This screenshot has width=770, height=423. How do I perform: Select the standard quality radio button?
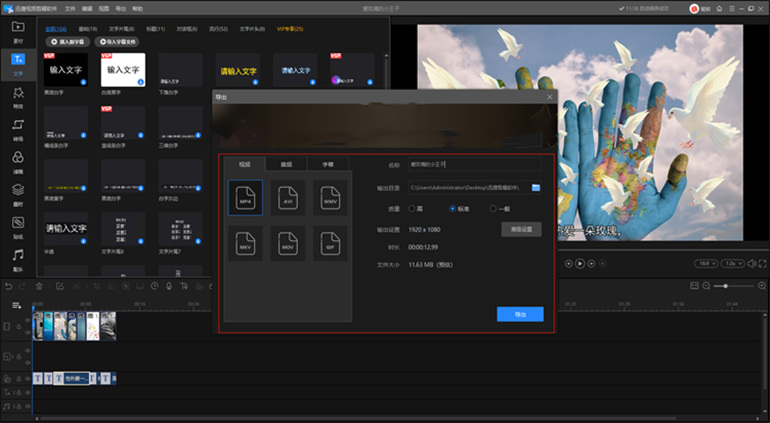(x=452, y=209)
